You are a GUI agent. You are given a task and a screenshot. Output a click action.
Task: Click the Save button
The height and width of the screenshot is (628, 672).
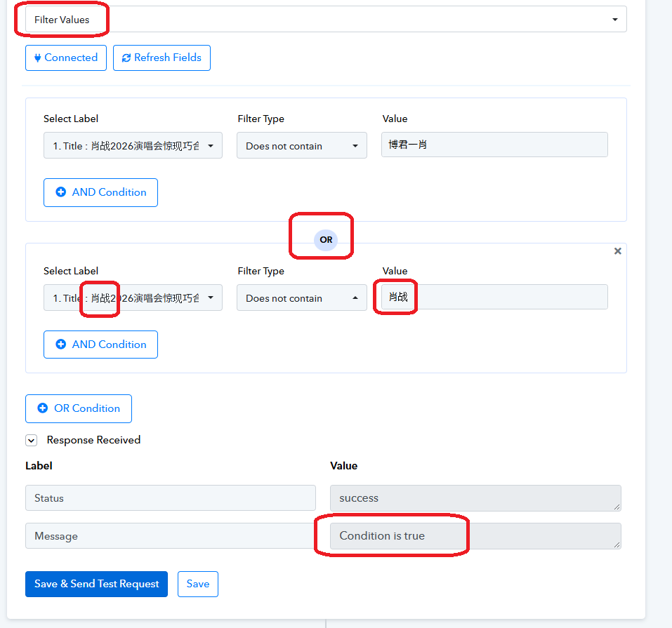[198, 584]
